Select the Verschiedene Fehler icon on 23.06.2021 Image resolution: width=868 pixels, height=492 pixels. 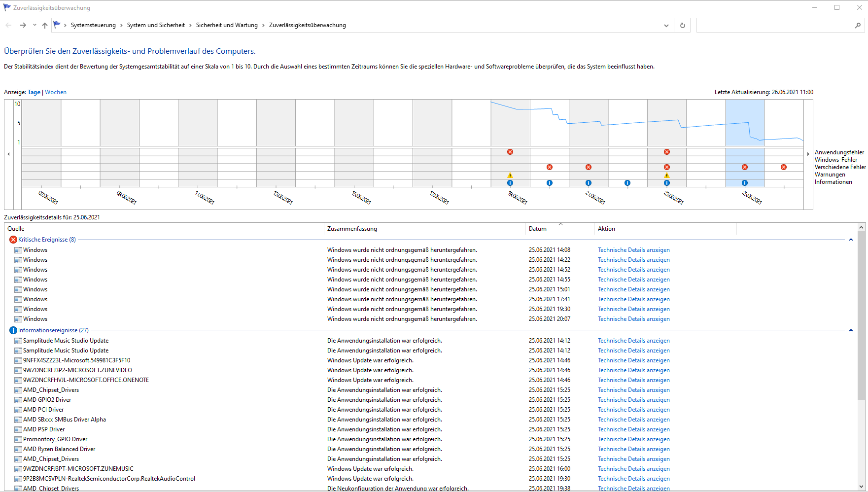[x=667, y=167]
